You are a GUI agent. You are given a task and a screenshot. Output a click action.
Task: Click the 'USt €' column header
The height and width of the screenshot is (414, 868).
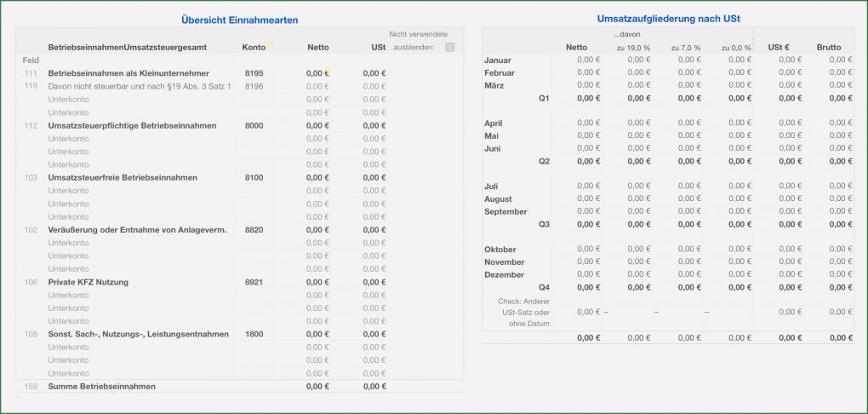(778, 48)
